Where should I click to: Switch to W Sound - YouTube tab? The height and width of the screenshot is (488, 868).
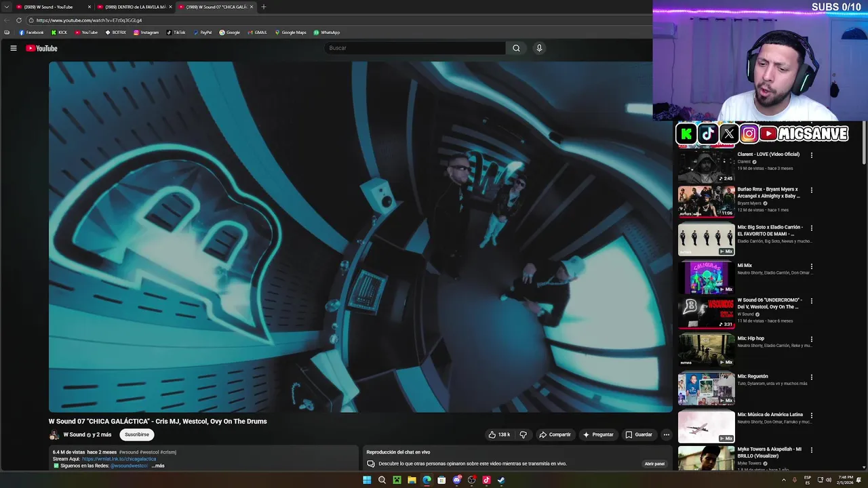[x=53, y=7]
